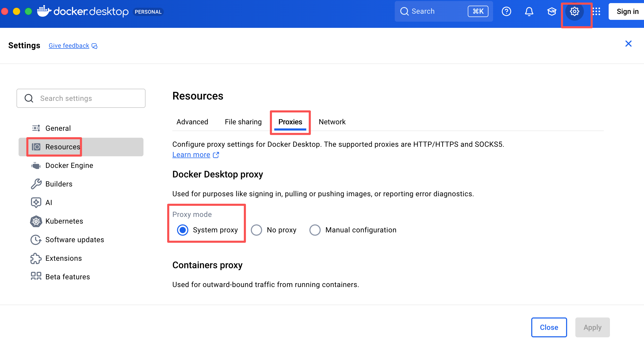This screenshot has width=644, height=343.
Task: Click the settings gear icon
Action: [x=574, y=12]
